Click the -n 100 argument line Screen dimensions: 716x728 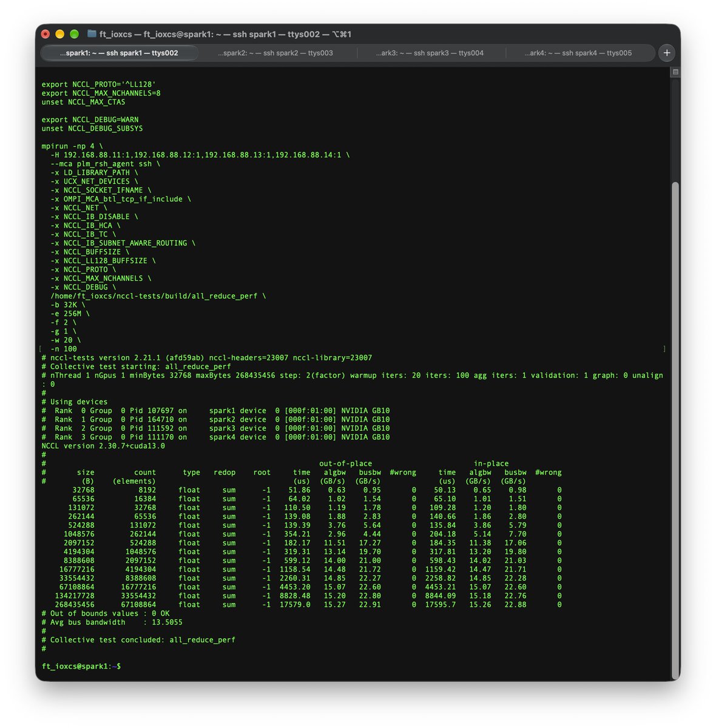coord(64,349)
